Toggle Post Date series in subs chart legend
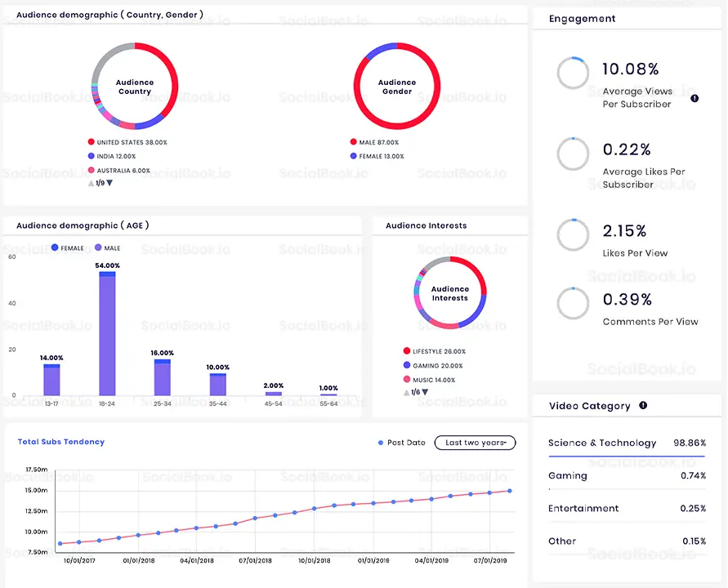 pos(402,443)
